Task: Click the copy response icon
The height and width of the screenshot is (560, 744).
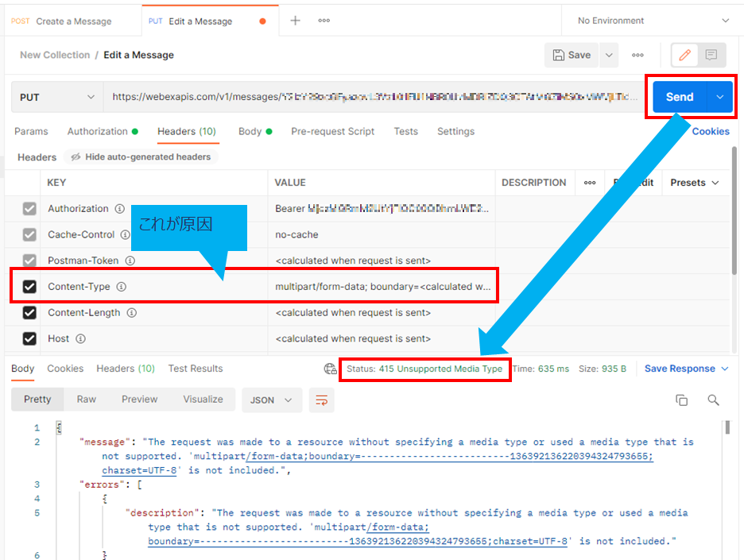Action: 682,401
